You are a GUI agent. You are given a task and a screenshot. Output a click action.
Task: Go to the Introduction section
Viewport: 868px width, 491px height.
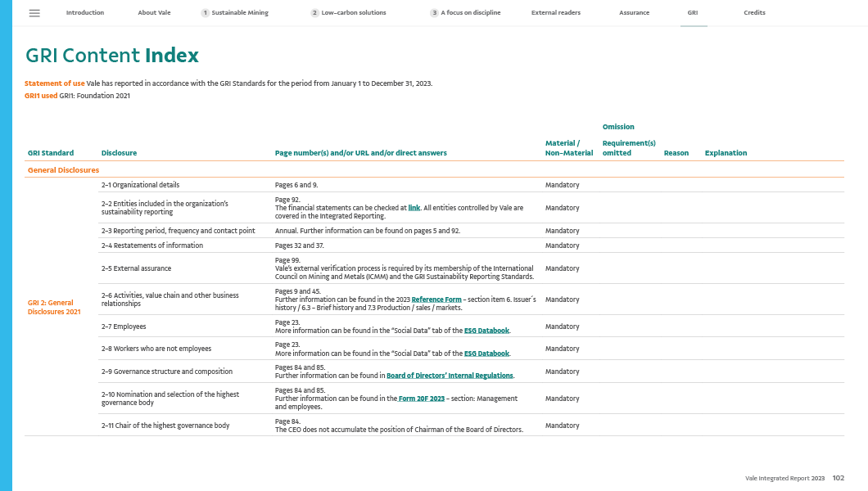(84, 13)
